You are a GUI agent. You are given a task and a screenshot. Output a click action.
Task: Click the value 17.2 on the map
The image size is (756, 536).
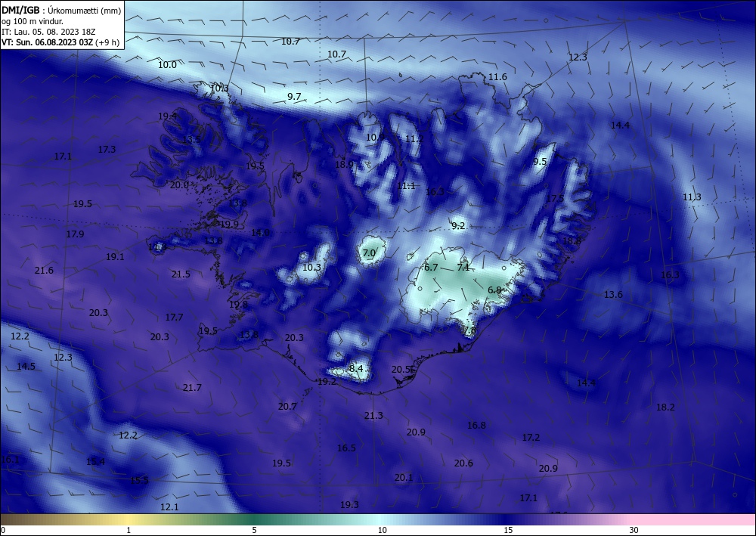coord(531,438)
